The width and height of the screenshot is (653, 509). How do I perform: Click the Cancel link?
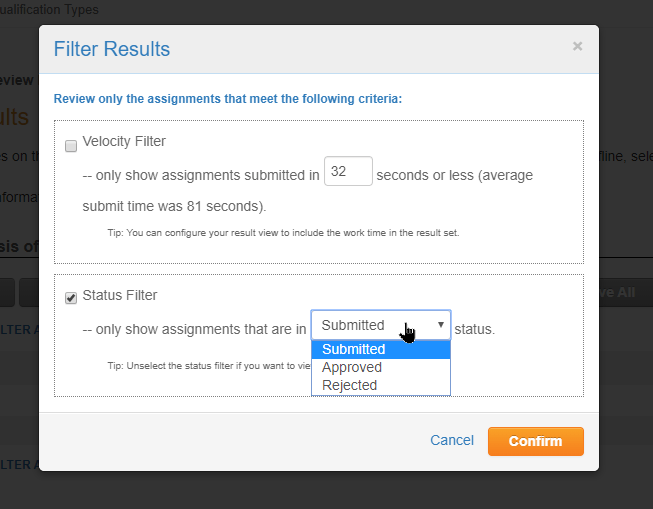click(x=452, y=440)
